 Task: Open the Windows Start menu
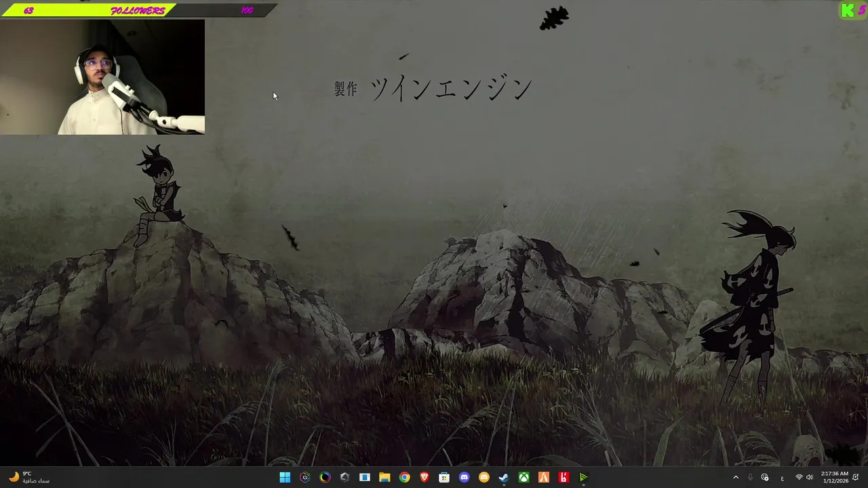click(285, 477)
